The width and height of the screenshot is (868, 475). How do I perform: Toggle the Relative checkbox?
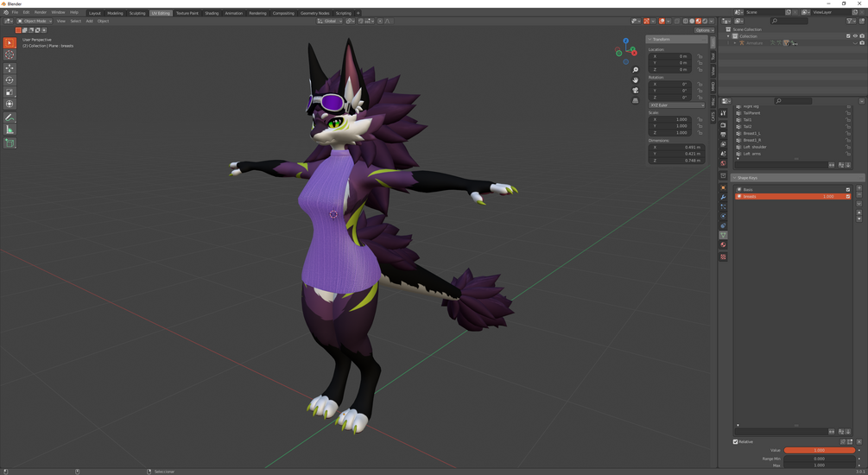[x=736, y=442]
